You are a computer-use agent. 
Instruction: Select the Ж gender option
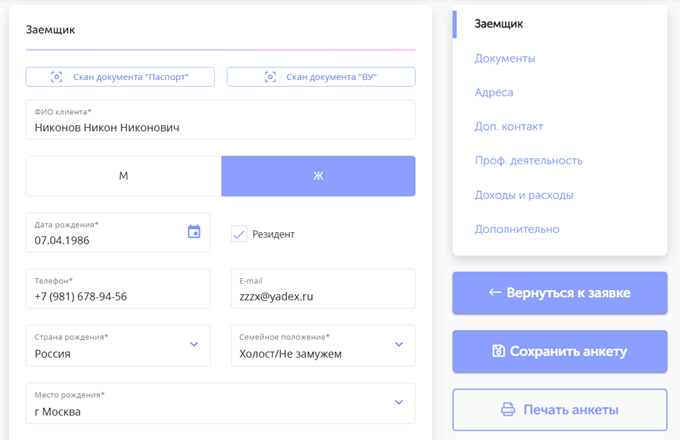click(318, 176)
